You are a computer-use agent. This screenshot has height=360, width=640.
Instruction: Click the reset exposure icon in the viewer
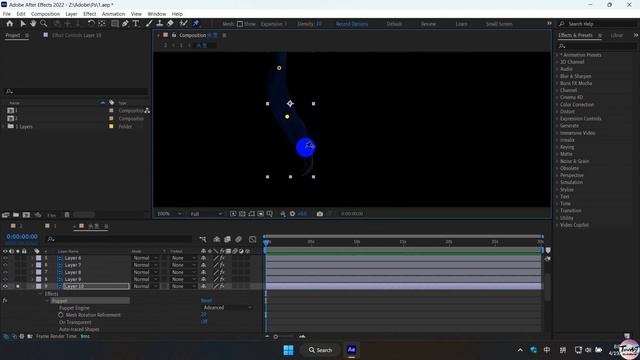pyautogui.click(x=292, y=213)
